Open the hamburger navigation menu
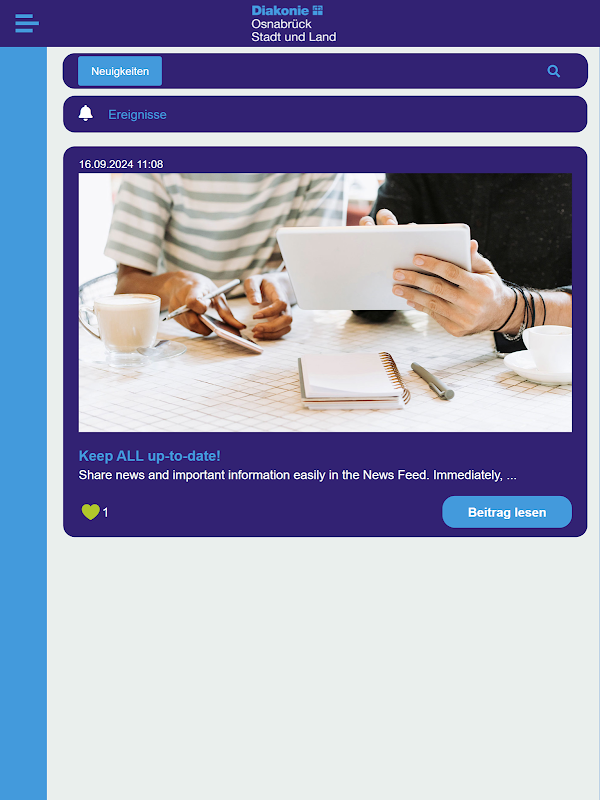 (x=27, y=23)
